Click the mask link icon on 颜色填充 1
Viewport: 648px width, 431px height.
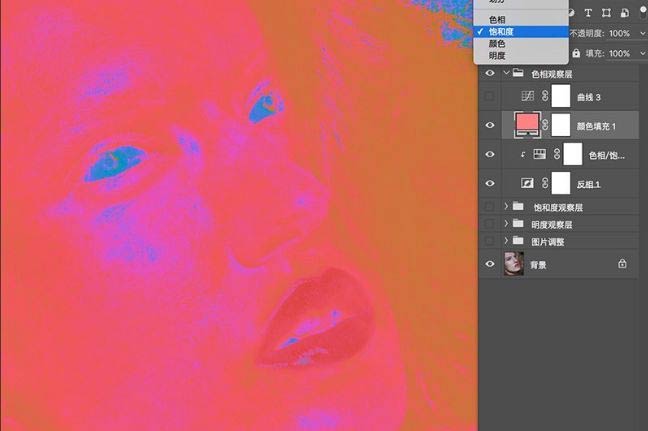[546, 125]
